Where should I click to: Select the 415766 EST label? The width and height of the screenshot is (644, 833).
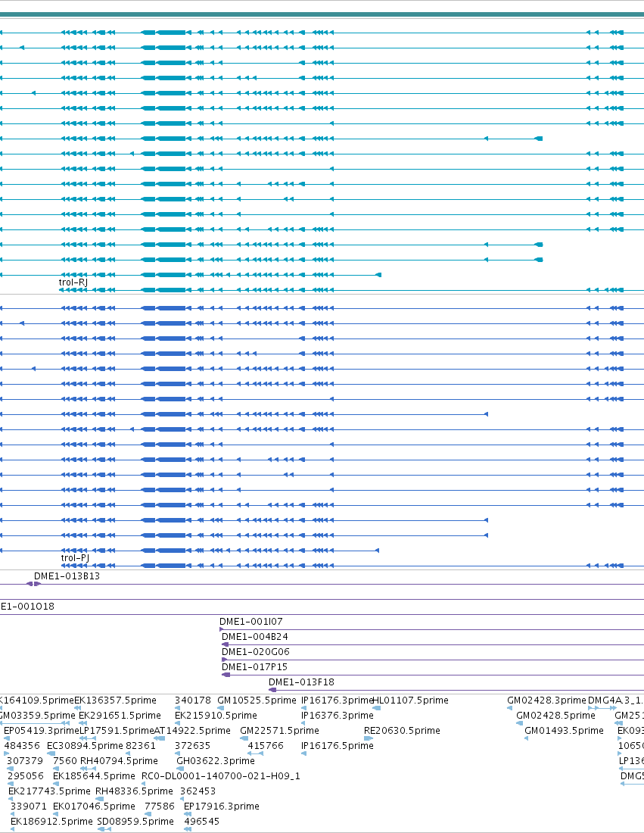click(x=266, y=745)
